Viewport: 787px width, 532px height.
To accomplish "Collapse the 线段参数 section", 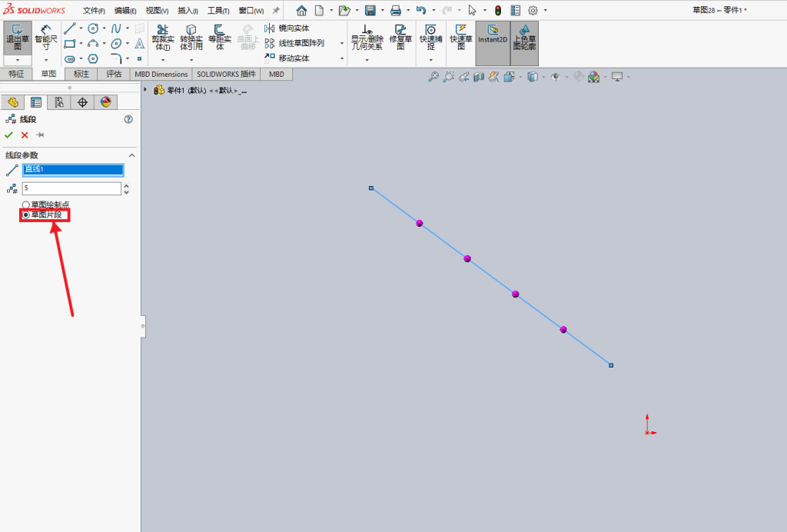I will (132, 155).
